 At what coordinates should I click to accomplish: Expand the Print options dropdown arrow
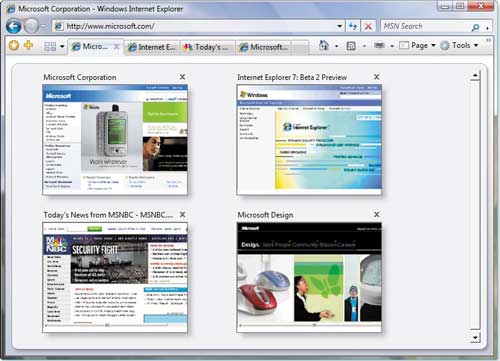pyautogui.click(x=392, y=46)
